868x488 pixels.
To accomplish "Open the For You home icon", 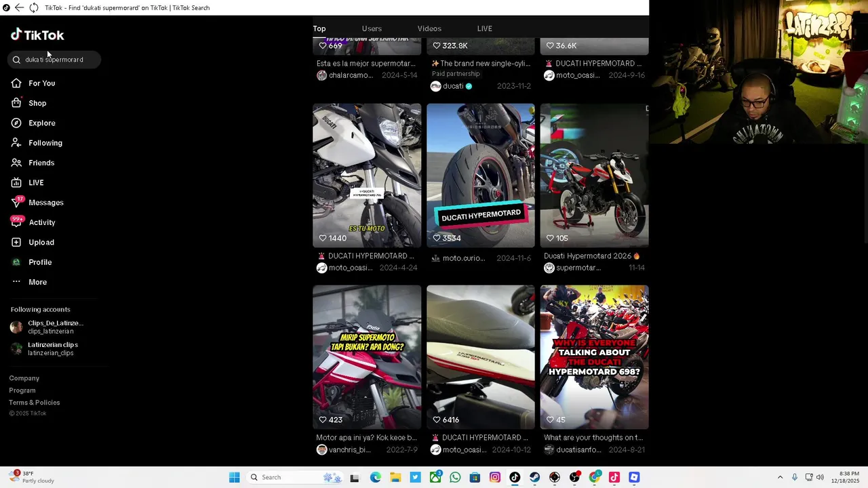I will (x=16, y=83).
